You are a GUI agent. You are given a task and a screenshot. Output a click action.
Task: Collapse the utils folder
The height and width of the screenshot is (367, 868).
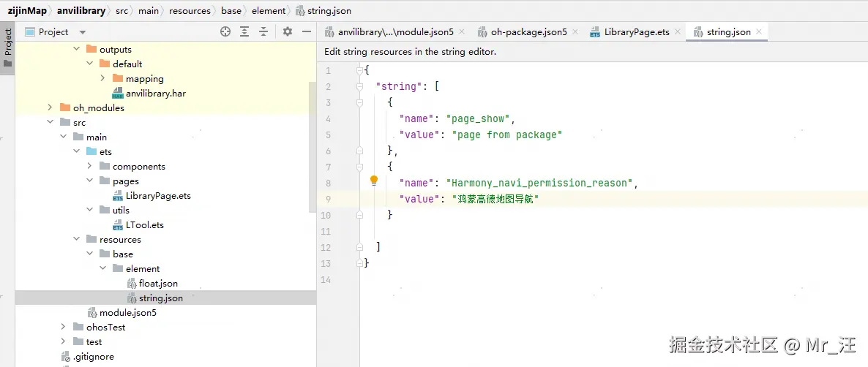point(90,210)
